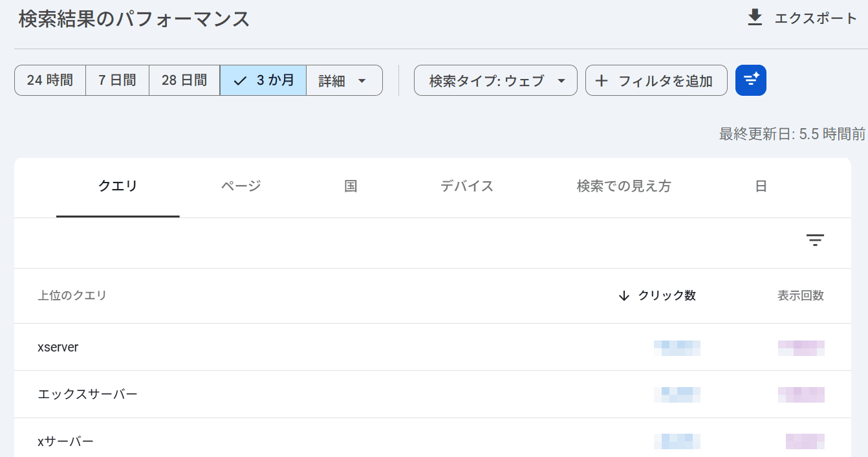Click the checkmark icon inside 3 か月
This screenshot has width=868, height=457.
240,80
